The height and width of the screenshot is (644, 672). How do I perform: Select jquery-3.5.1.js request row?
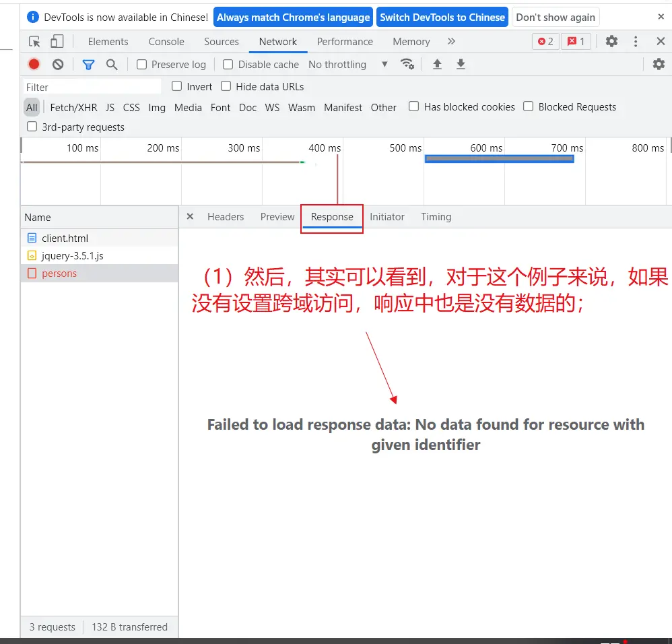100,255
